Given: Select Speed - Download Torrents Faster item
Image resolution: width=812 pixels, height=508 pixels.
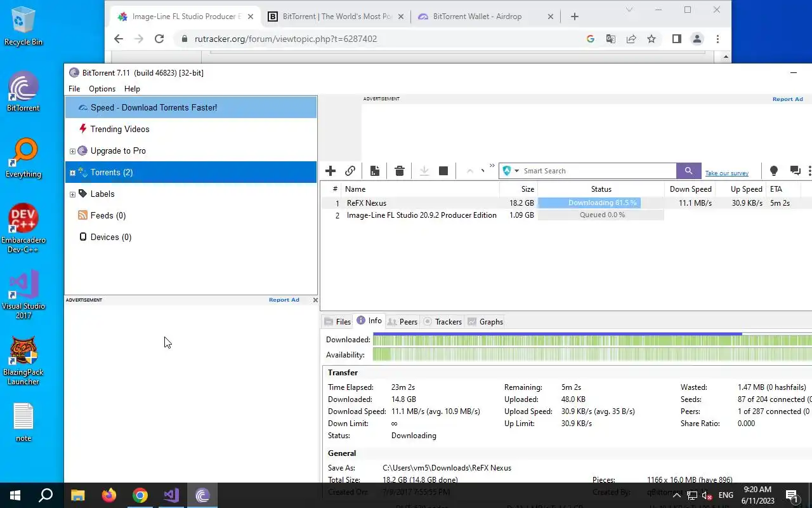Looking at the screenshot, I should coord(191,107).
